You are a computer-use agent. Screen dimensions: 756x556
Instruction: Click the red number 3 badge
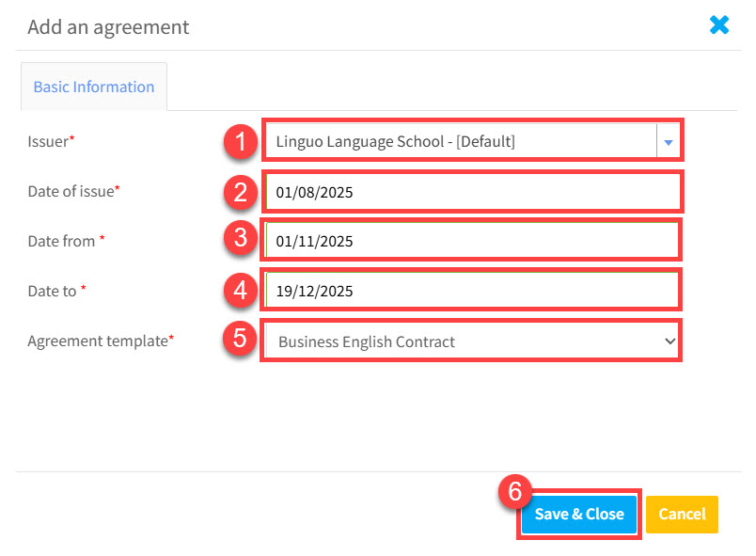[241, 240]
